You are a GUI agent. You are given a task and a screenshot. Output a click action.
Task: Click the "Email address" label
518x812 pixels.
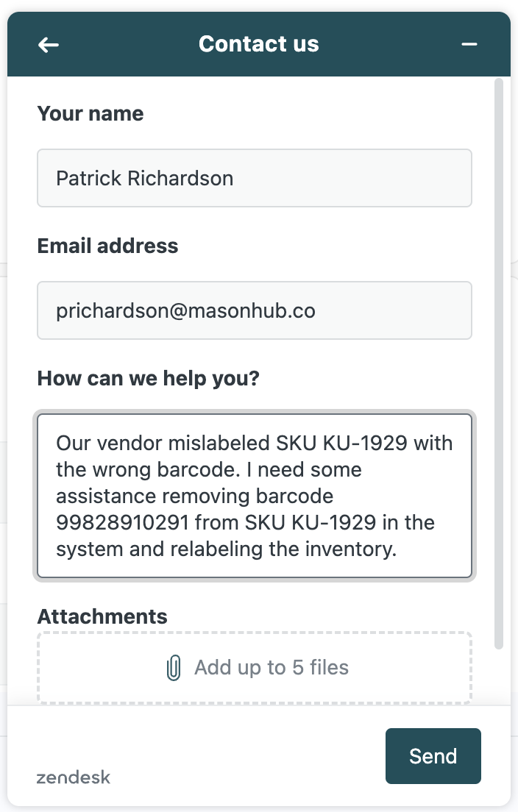(x=107, y=246)
